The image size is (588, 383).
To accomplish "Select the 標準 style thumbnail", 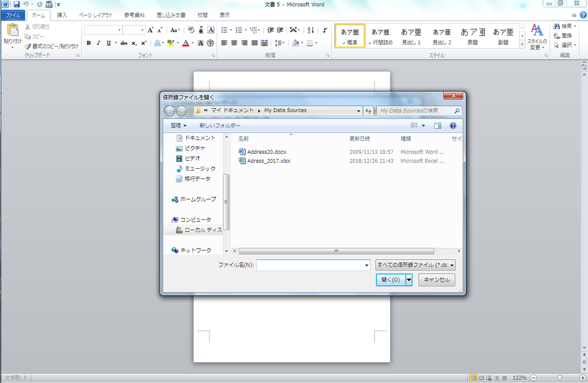I will click(350, 36).
